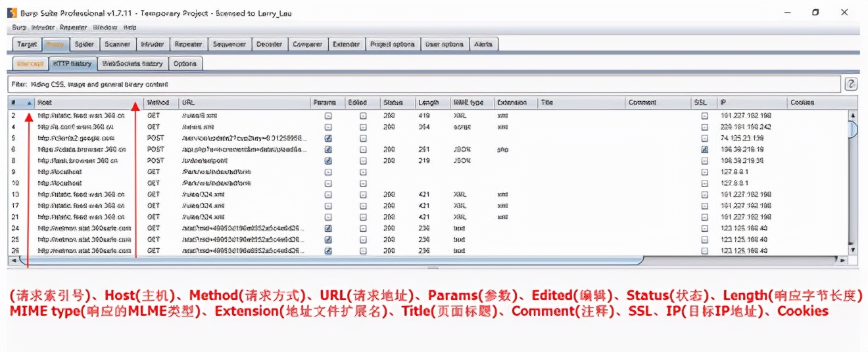Sort table by Title column header
Viewport: 868px width, 352px height.
tap(582, 102)
